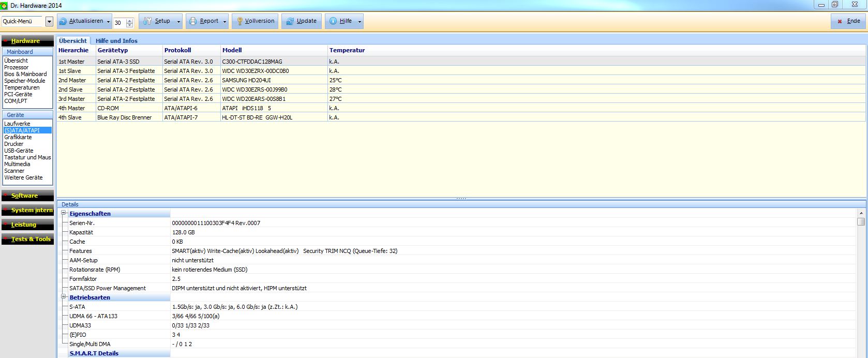Open the Setup tools button
The height and width of the screenshot is (358, 868).
[x=157, y=21]
